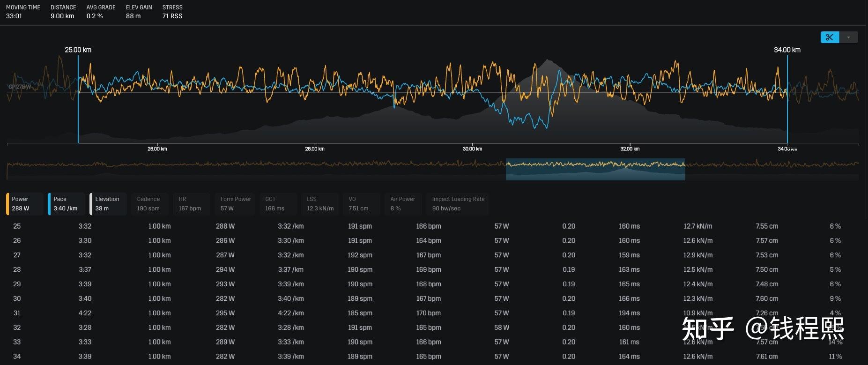
Task: Toggle the Pace metric chip
Action: point(67,204)
